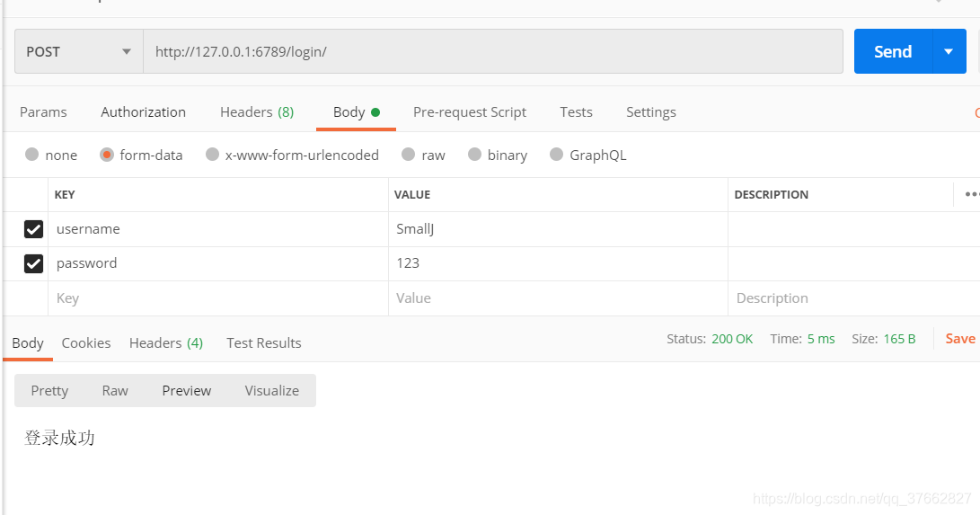The image size is (980, 515).
Task: Open the Pre-request Script tab
Action: click(x=470, y=111)
